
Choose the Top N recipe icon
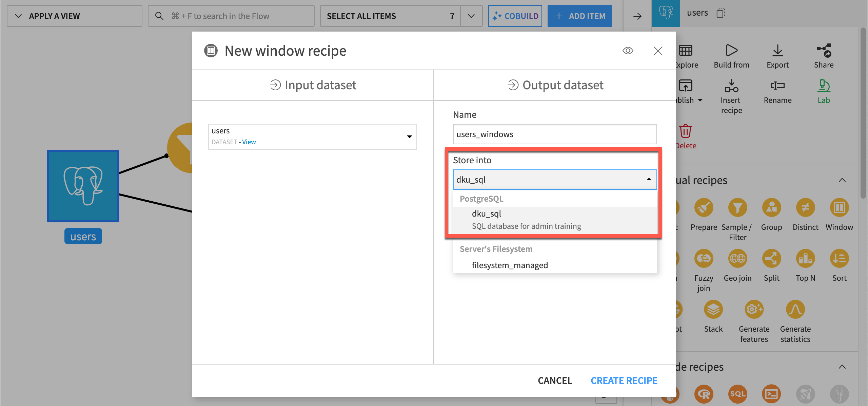point(805,258)
